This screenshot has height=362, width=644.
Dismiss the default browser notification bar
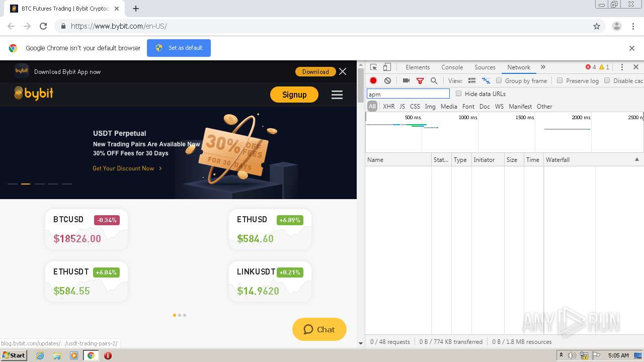pyautogui.click(x=632, y=48)
